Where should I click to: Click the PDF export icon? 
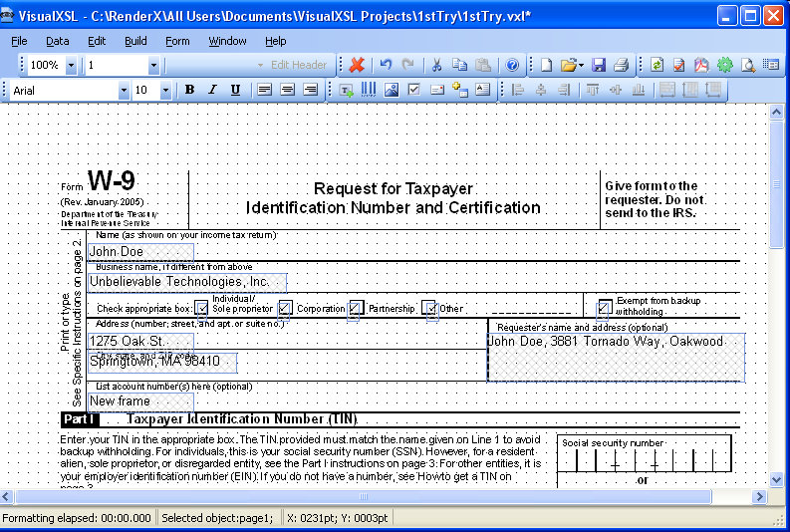pyautogui.click(x=701, y=65)
